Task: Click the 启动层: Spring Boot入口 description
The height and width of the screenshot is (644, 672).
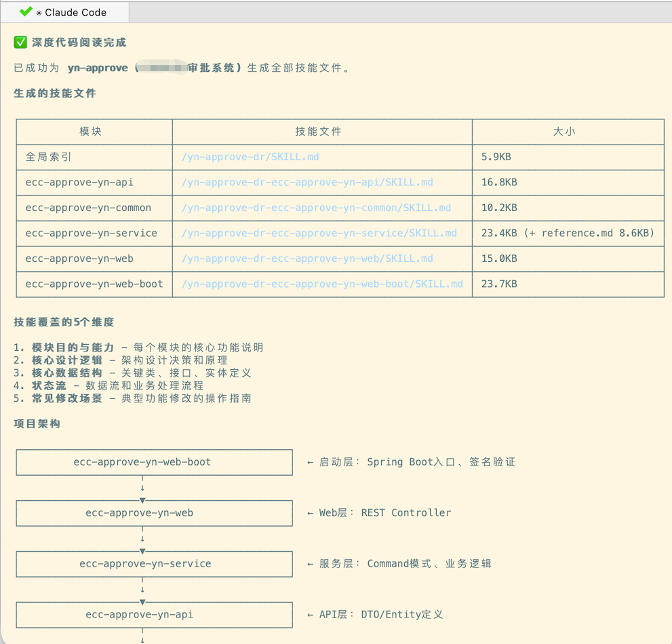Action: click(412, 462)
